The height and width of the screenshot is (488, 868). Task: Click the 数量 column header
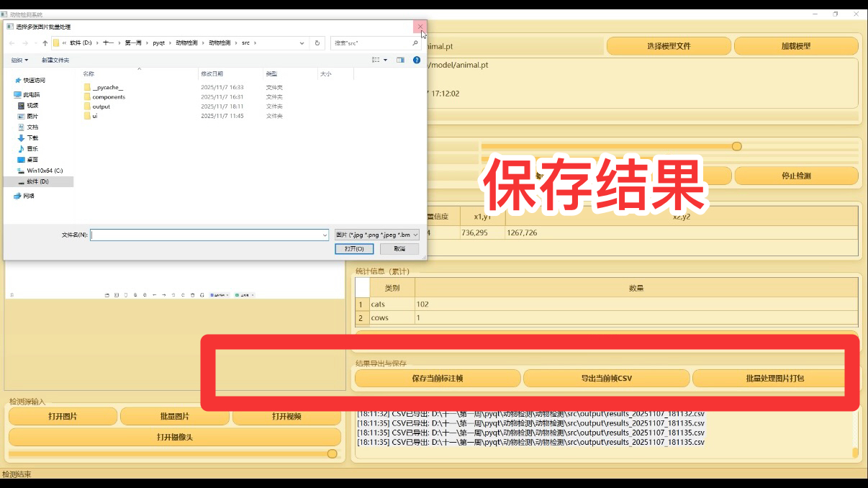(x=636, y=288)
